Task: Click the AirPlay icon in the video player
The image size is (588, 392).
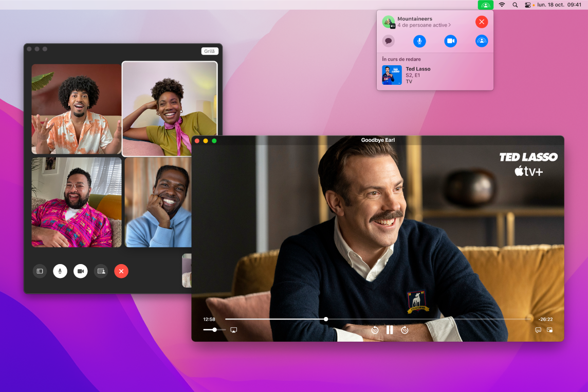Action: click(x=233, y=330)
